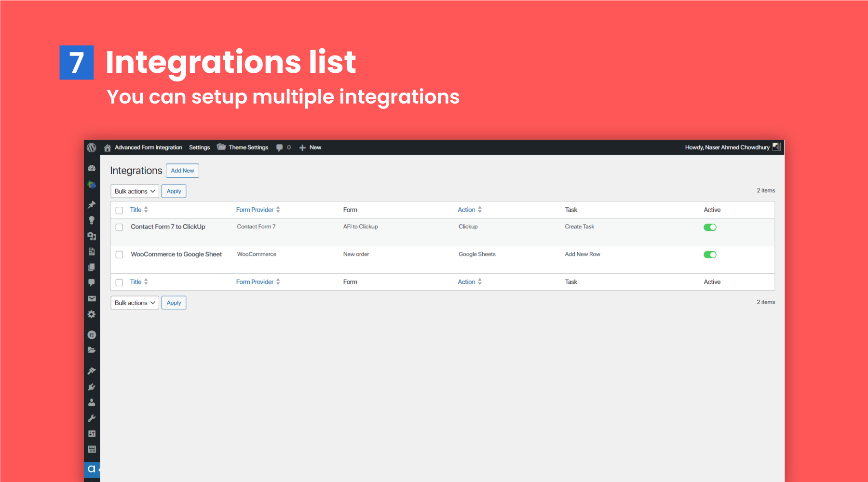Select all rows using the header checkbox
The height and width of the screenshot is (482, 868).
click(120, 210)
